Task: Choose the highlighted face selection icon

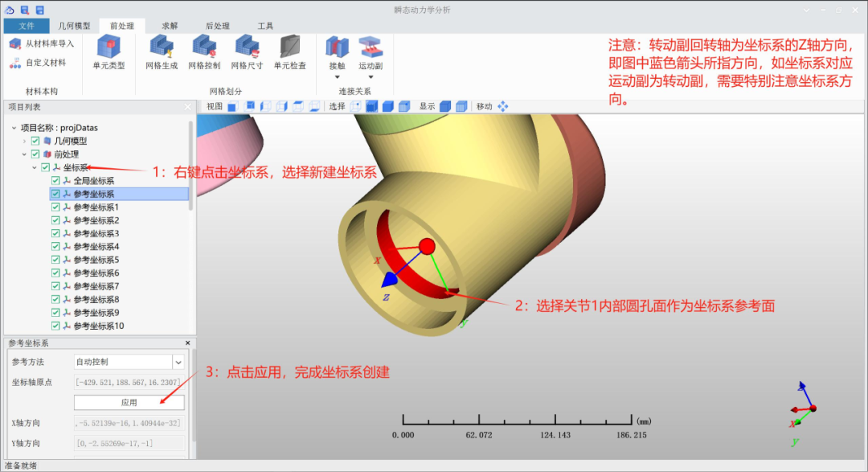Action: (372, 106)
